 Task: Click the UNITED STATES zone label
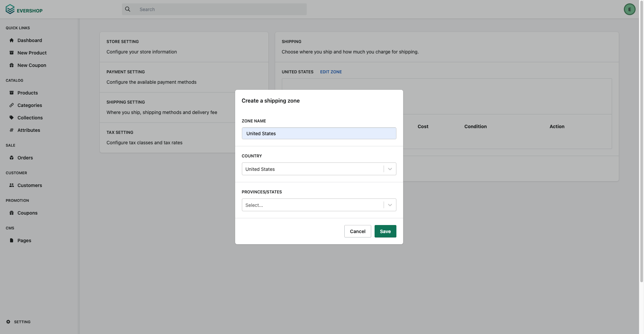coord(297,72)
